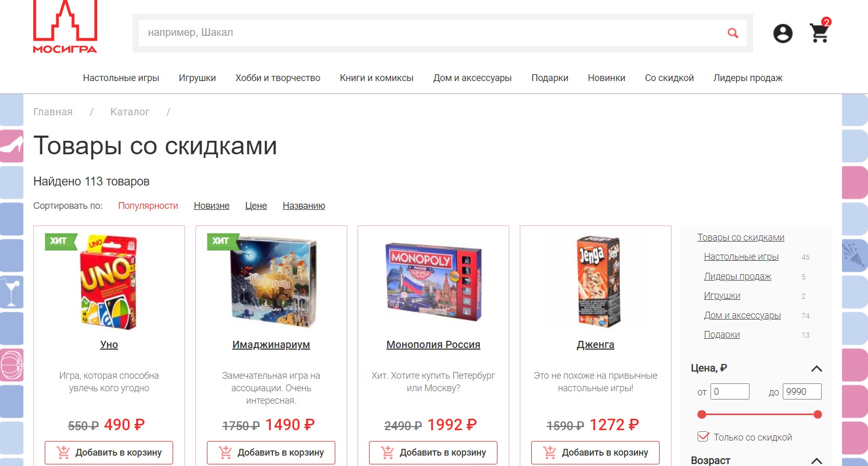Open the shopping cart icon

[820, 32]
